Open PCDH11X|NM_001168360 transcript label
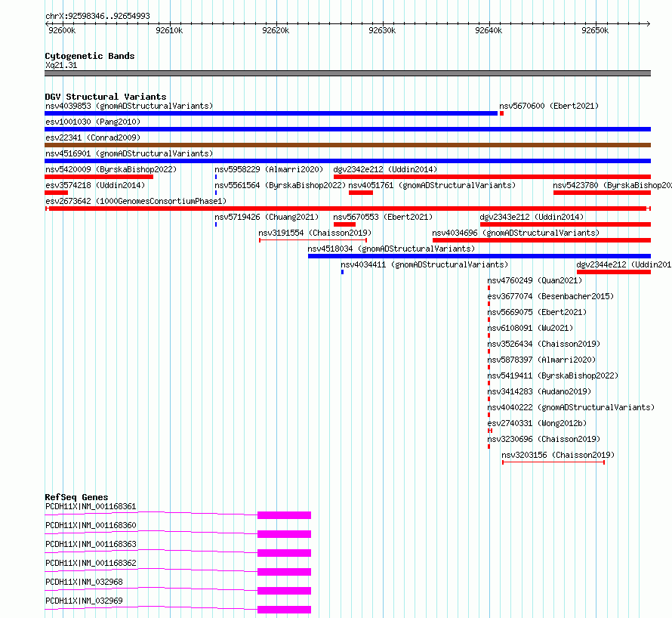672x618 pixels. click(x=91, y=525)
